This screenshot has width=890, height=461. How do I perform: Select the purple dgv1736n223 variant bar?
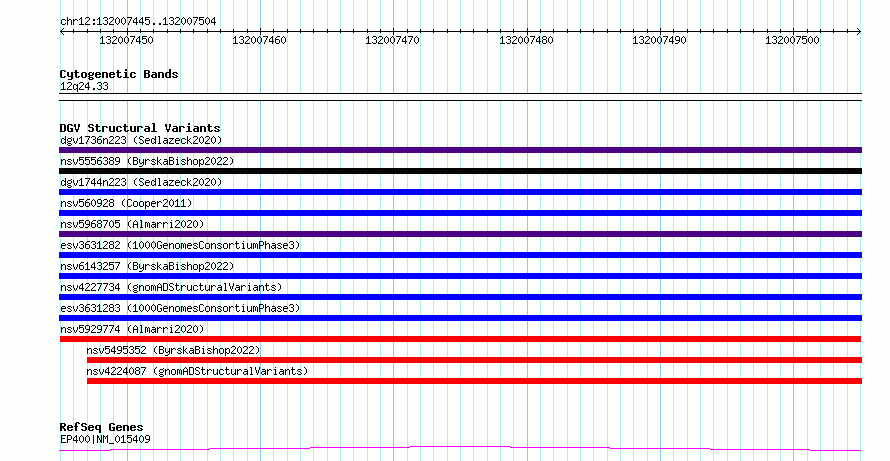(460, 150)
